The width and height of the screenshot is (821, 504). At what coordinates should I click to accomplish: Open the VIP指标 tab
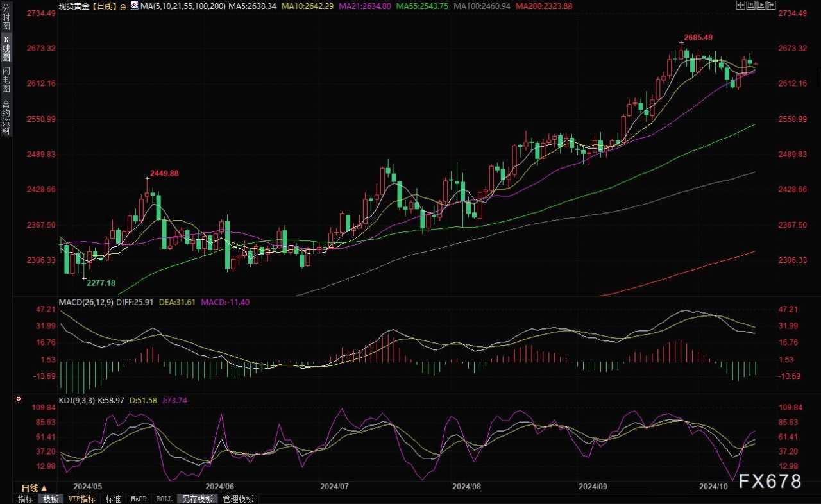pos(82,499)
